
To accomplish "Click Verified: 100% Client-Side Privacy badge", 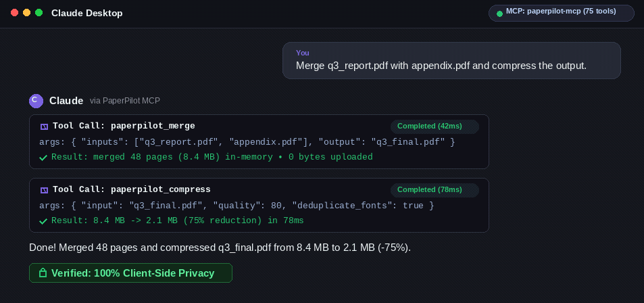I will tap(130, 273).
